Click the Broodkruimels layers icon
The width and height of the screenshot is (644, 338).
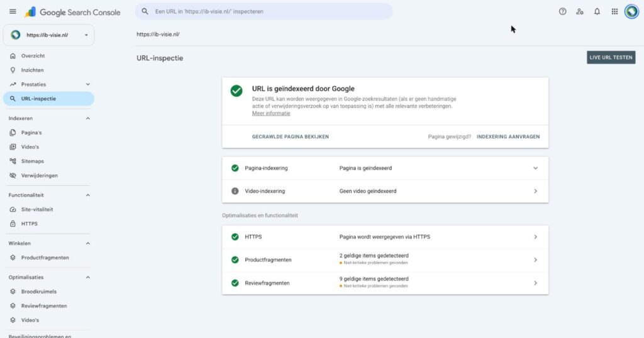(13, 292)
